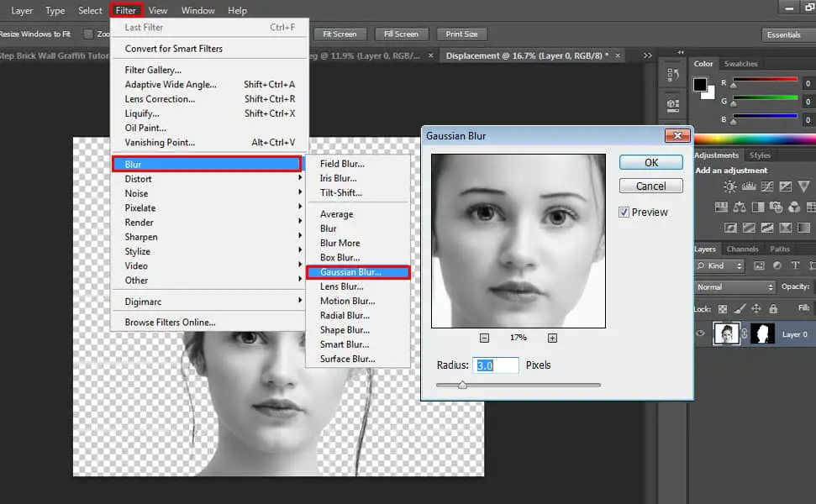Image resolution: width=816 pixels, height=504 pixels.
Task: Zoom out the Gaussian Blur preview
Action: coord(484,338)
